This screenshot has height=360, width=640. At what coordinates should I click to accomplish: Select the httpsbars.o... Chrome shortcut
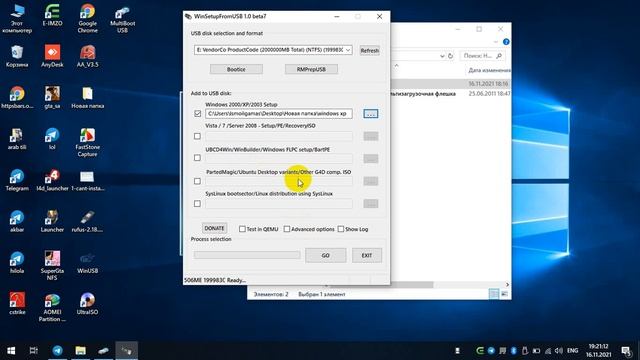coord(17,98)
